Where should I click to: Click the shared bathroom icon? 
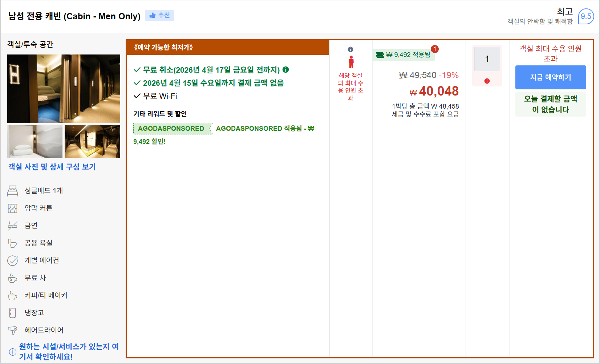13,243
